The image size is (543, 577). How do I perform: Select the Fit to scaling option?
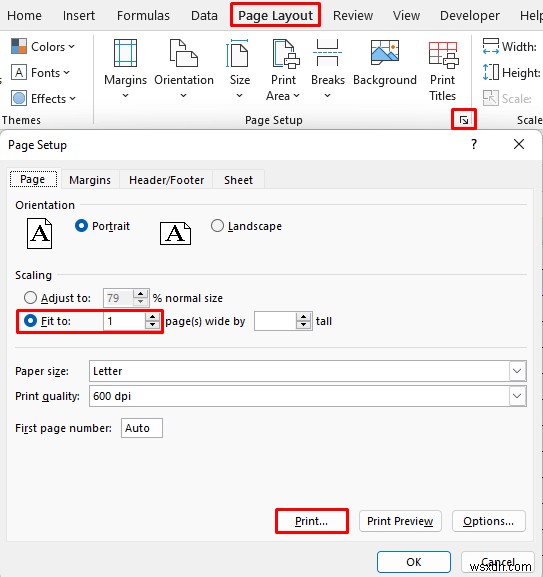[x=30, y=321]
